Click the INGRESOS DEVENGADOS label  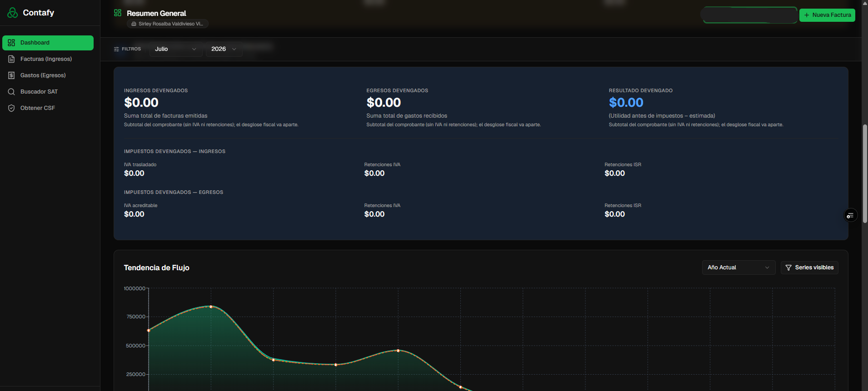pos(156,90)
